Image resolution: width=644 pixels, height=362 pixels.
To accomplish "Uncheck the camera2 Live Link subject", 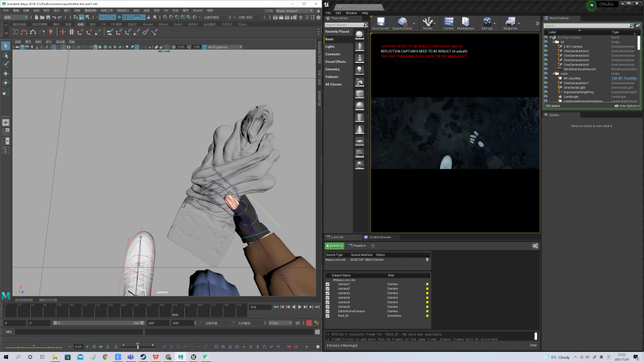I will click(327, 288).
